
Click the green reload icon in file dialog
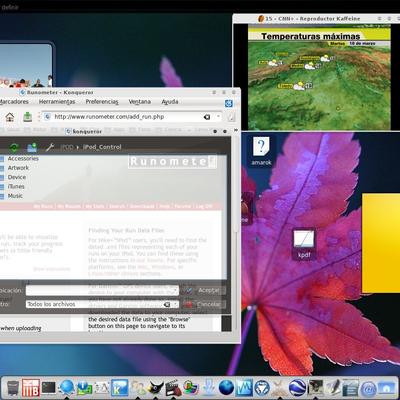tap(14, 147)
